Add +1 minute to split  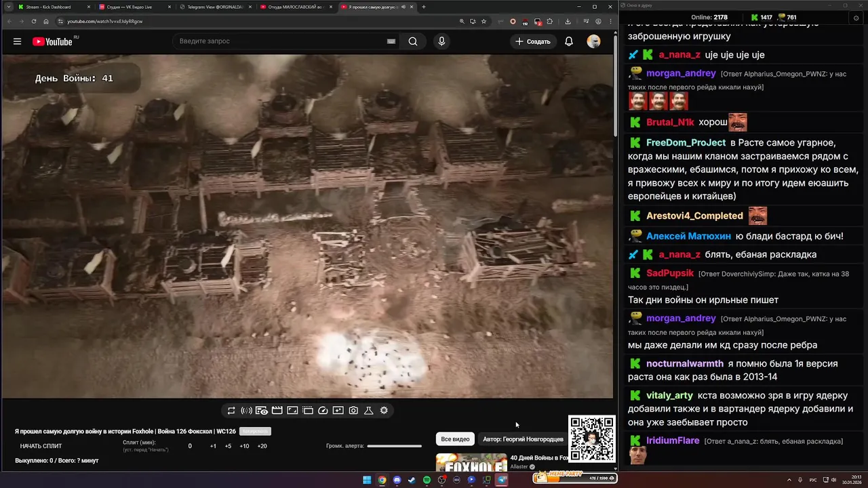(213, 446)
